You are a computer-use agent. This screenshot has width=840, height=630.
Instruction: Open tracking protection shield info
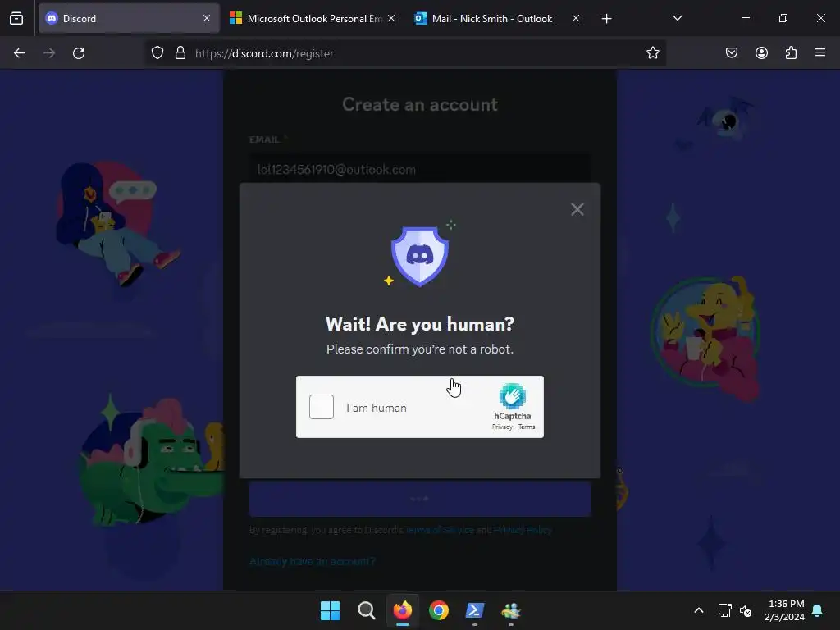coord(157,53)
